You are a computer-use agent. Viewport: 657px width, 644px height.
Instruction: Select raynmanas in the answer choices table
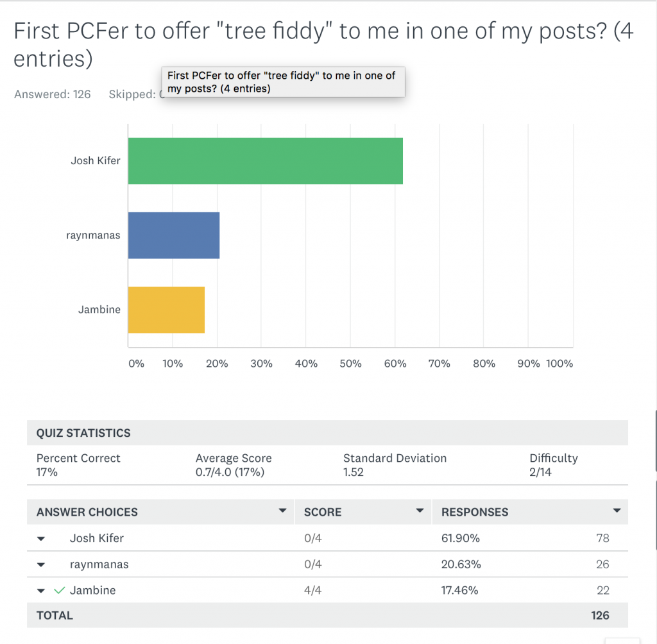tap(99, 564)
